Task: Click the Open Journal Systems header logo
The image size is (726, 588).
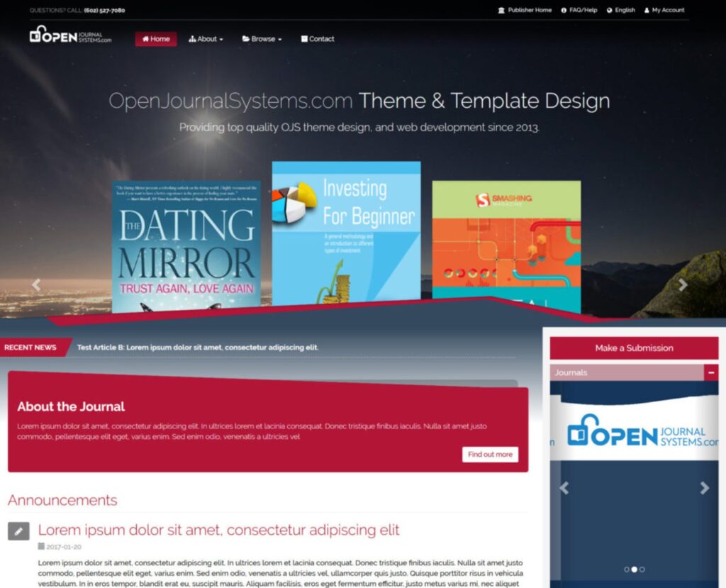Action: coord(70,35)
